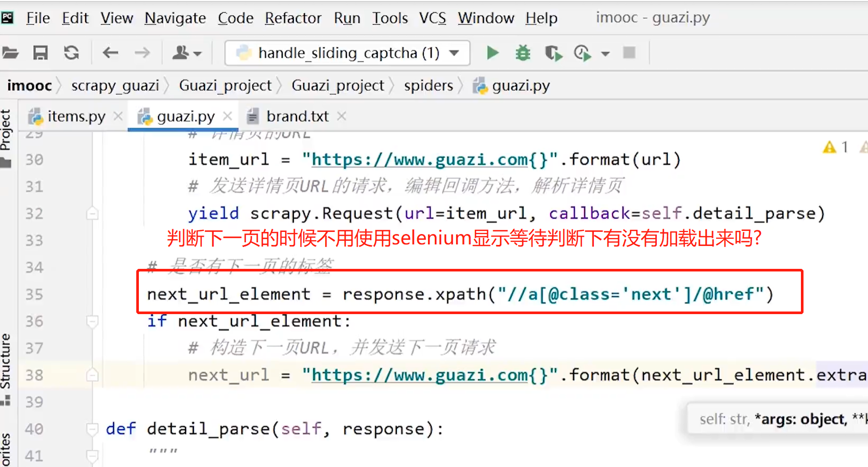
Task: Run the configuration with the green play icon
Action: tap(493, 53)
